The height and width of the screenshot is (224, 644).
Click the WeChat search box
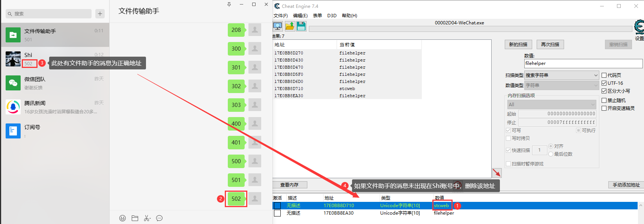[48, 14]
